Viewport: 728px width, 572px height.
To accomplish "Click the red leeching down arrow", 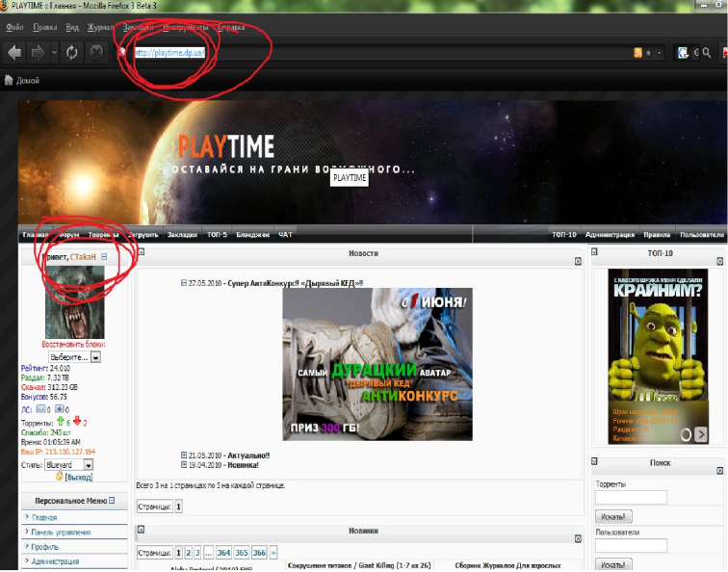I will pos(77,421).
